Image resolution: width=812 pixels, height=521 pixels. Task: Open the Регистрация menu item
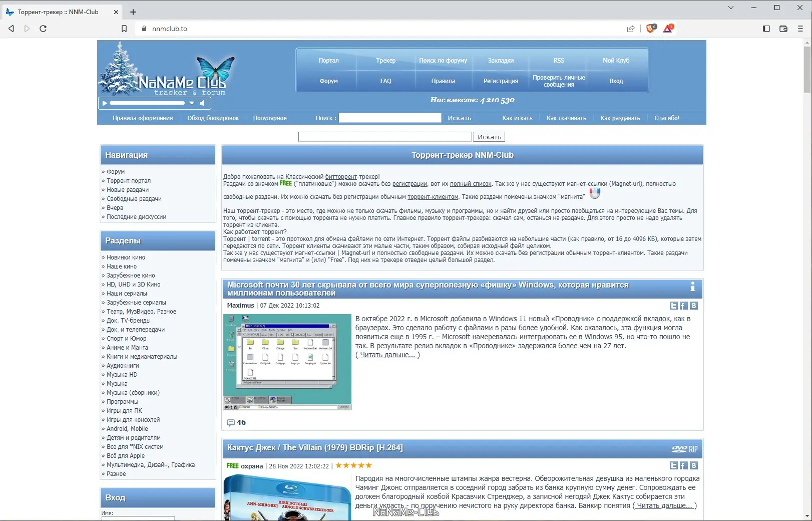coord(501,81)
